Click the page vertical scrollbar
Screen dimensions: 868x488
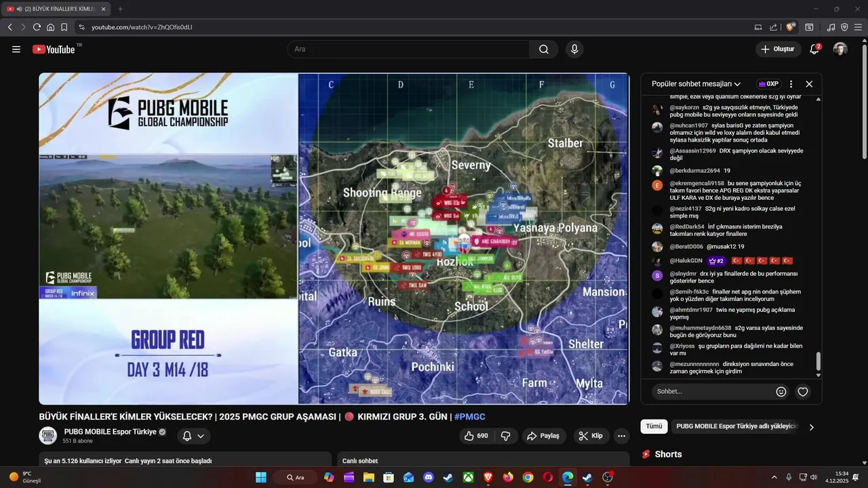(x=865, y=102)
